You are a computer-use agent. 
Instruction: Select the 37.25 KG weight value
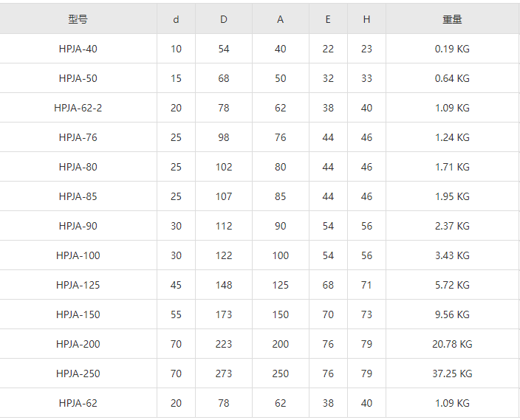click(452, 373)
